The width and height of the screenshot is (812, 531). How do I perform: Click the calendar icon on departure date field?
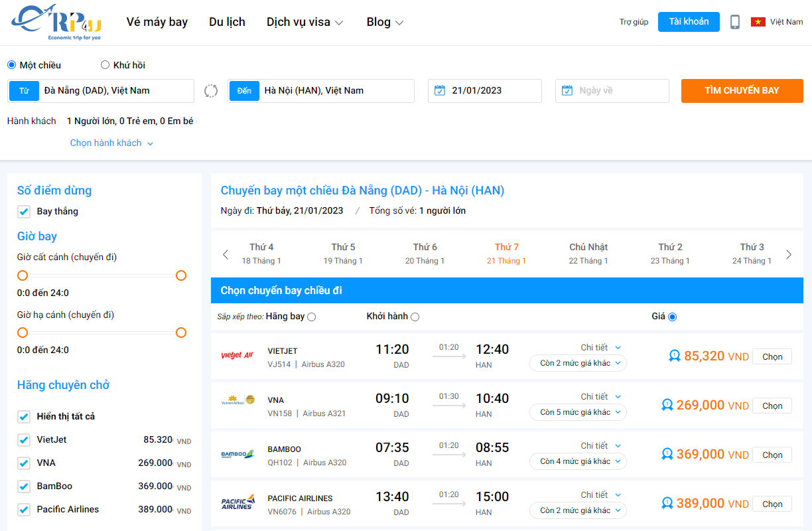[x=439, y=90]
